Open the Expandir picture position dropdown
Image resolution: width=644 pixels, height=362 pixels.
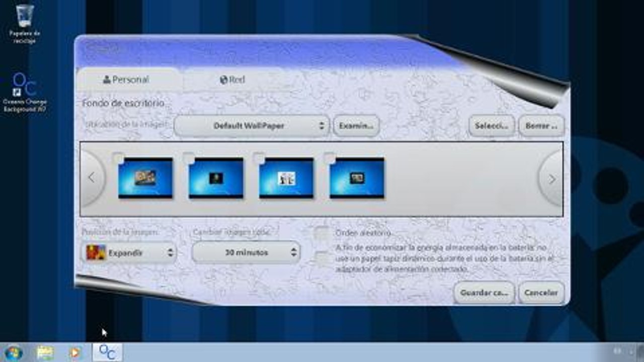tap(129, 252)
